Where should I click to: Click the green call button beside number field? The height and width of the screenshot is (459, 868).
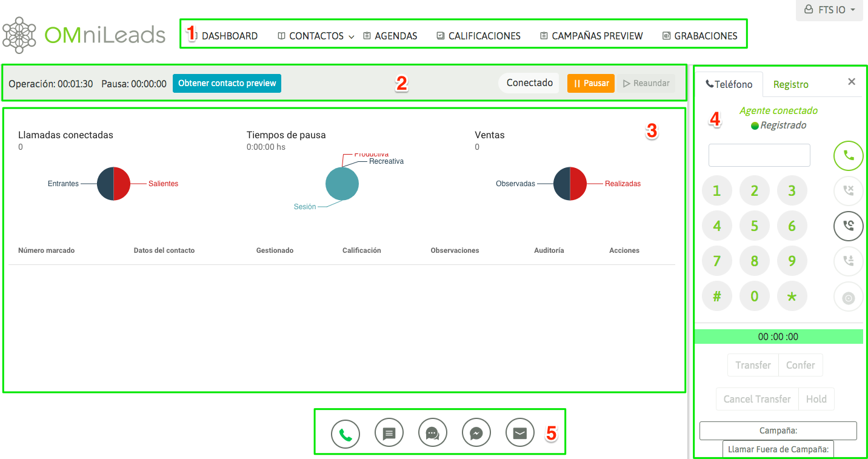(x=848, y=155)
